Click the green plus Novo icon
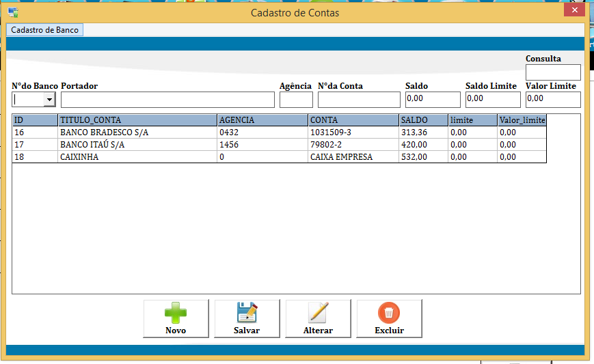 pos(176,313)
